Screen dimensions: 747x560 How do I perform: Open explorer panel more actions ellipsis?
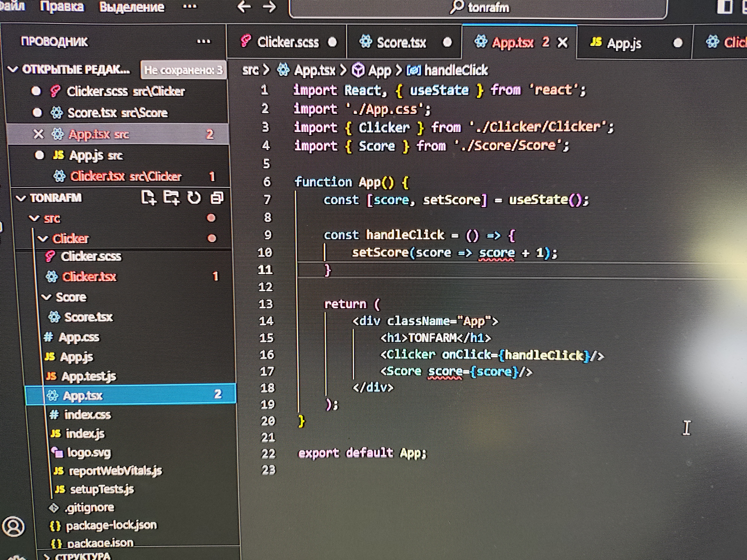pyautogui.click(x=203, y=41)
